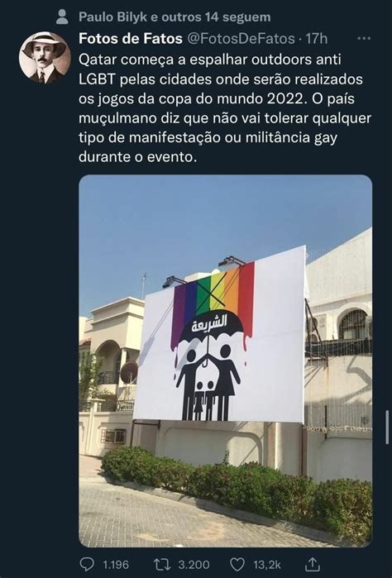Screen dimensions: 392x578
Task: Click the person icon beside followers note
Action: [x=62, y=17]
